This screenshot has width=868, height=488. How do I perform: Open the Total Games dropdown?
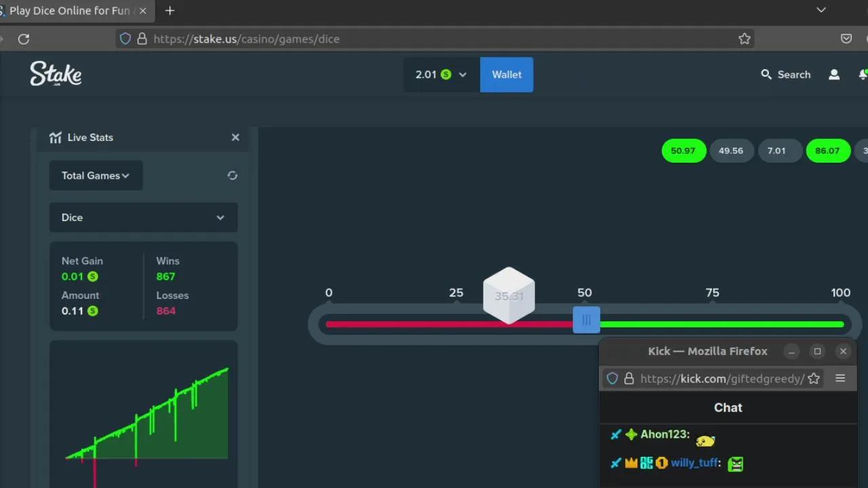[96, 176]
